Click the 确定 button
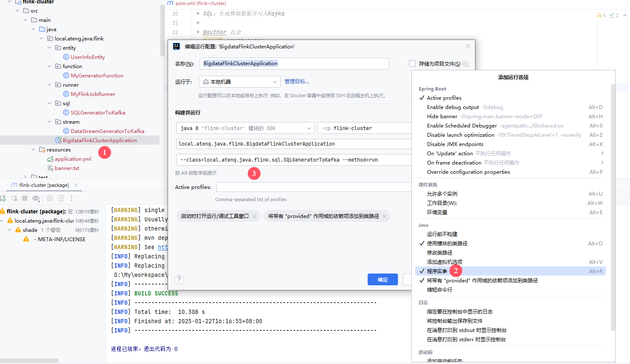Image resolution: width=630 pixels, height=364 pixels. pyautogui.click(x=382, y=279)
